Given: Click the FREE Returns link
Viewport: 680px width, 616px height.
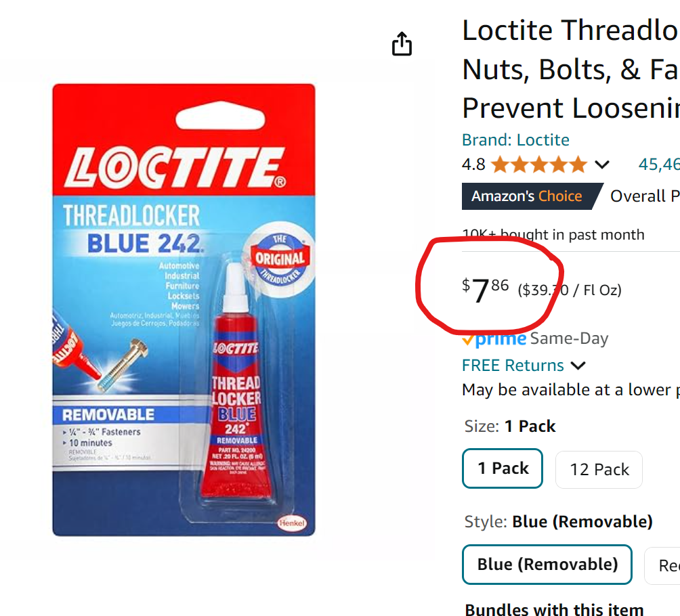Looking at the screenshot, I should coord(512,365).
